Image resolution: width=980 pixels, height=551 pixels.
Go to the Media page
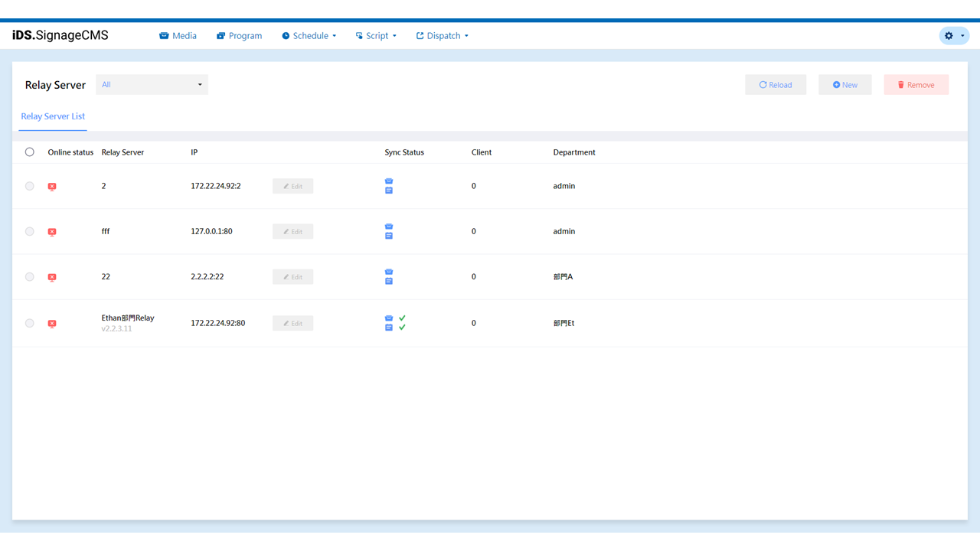point(178,36)
